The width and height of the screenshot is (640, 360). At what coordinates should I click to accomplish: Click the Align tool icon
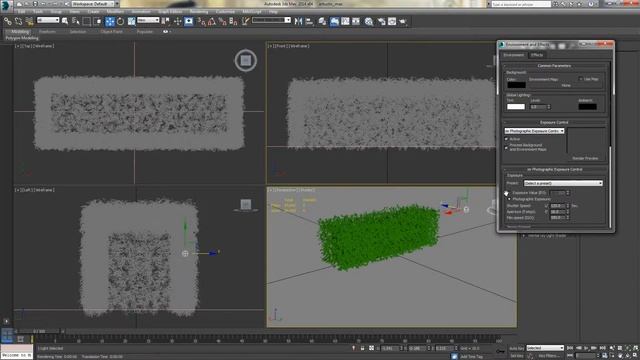click(309, 21)
